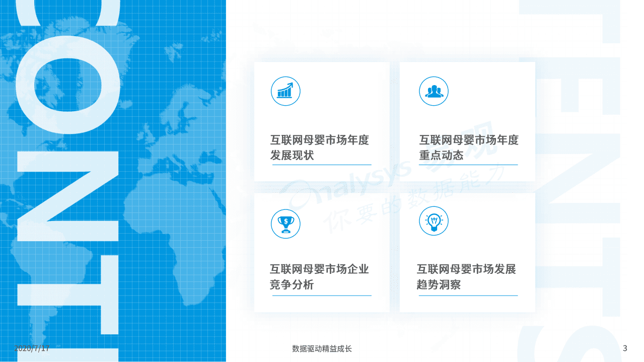Viewport: 644px width, 362px height.
Task: Click the bar chart growth icon
Action: pyautogui.click(x=285, y=91)
